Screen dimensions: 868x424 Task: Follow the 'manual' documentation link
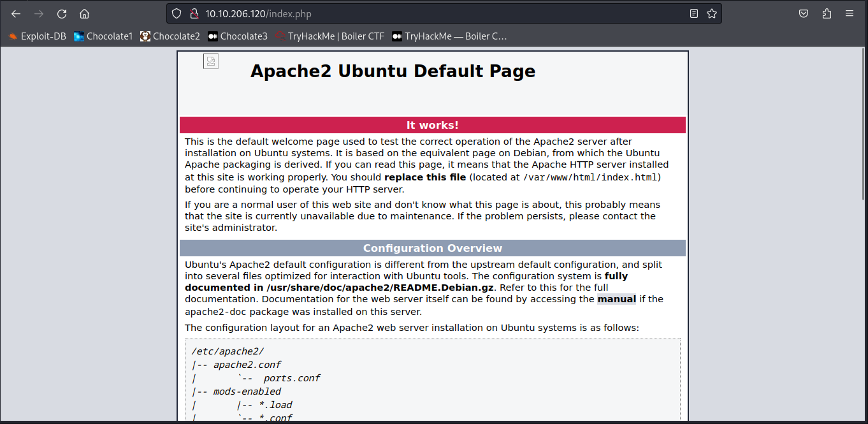[616, 299]
